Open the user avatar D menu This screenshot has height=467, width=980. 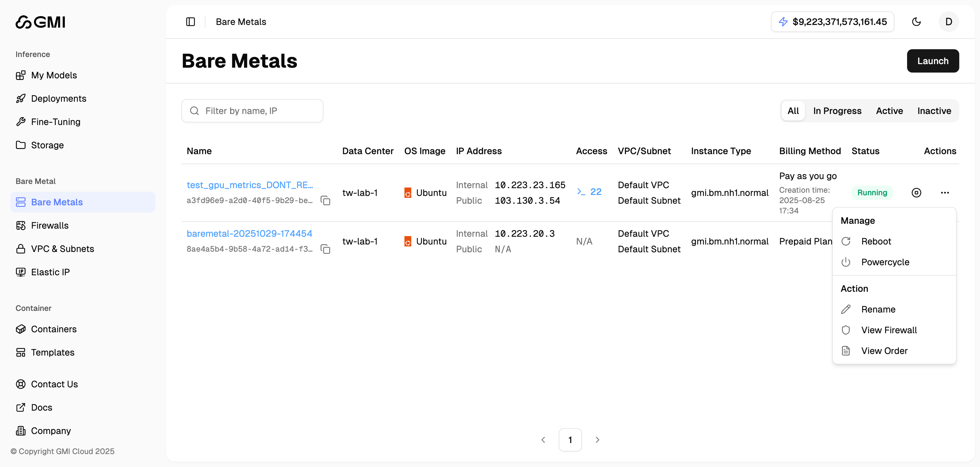click(x=949, y=22)
